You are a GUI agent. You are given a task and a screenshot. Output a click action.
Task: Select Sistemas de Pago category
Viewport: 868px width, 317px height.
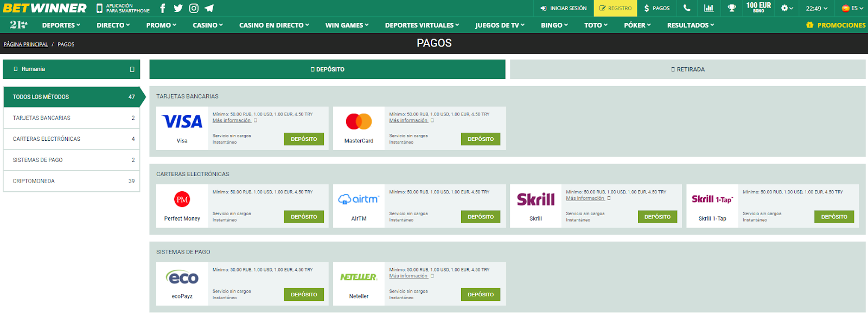(x=72, y=160)
